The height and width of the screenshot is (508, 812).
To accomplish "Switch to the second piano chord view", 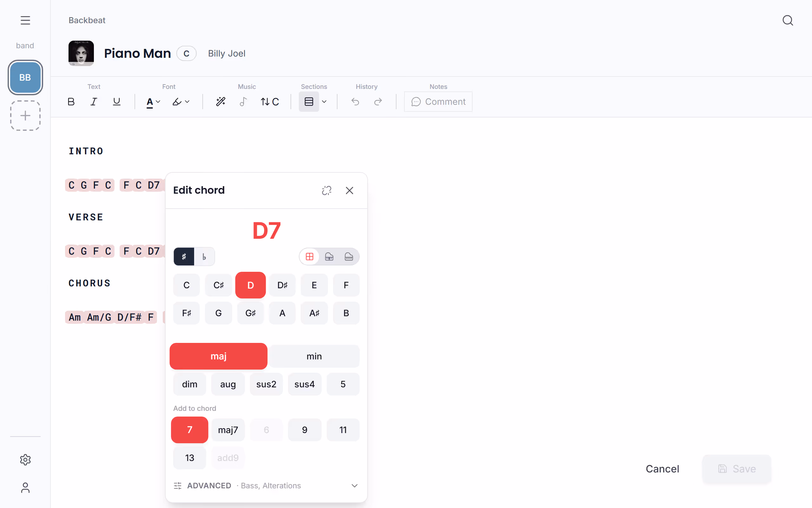I will point(329,257).
